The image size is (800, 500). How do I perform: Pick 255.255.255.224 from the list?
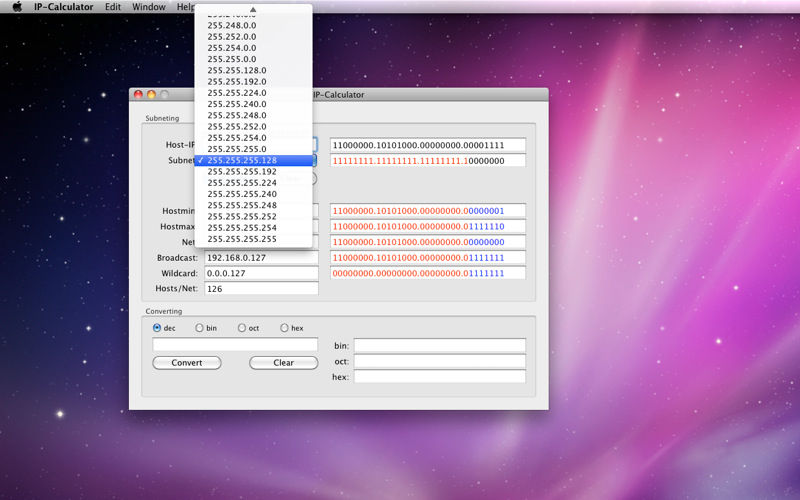click(x=254, y=183)
